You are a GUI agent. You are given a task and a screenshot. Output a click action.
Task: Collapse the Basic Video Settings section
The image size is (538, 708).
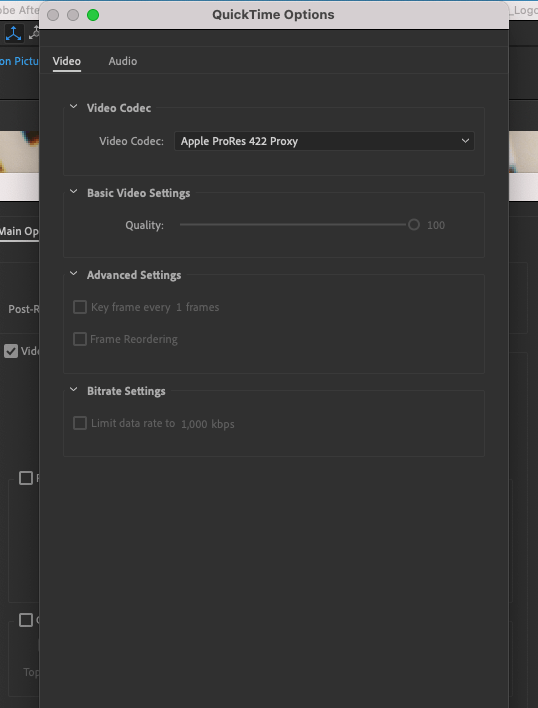[x=74, y=192]
